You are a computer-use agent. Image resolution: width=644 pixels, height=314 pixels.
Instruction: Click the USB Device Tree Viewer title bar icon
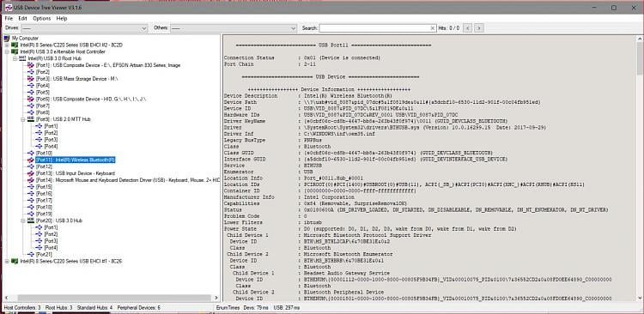pyautogui.click(x=9, y=8)
